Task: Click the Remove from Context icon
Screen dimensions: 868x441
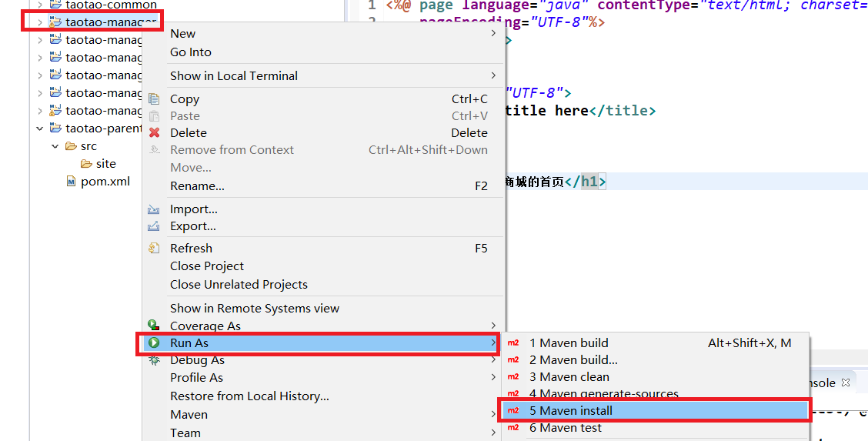Action: (x=154, y=150)
